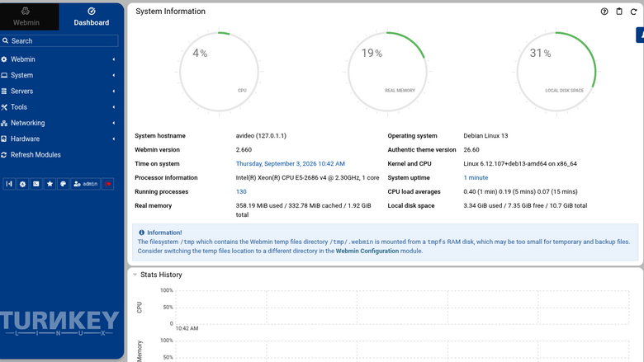Click the Information! alert heading
Viewport: 644px width, 362px height.
(x=164, y=233)
